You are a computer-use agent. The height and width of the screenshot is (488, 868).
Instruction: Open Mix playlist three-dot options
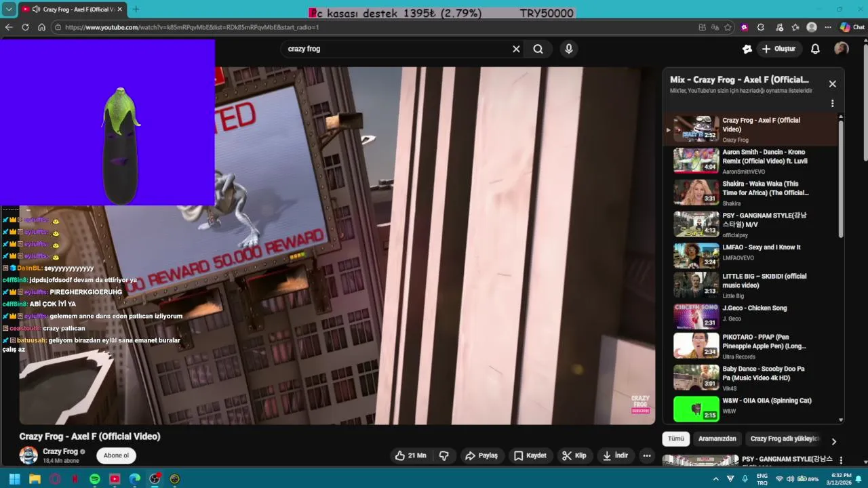pos(833,104)
